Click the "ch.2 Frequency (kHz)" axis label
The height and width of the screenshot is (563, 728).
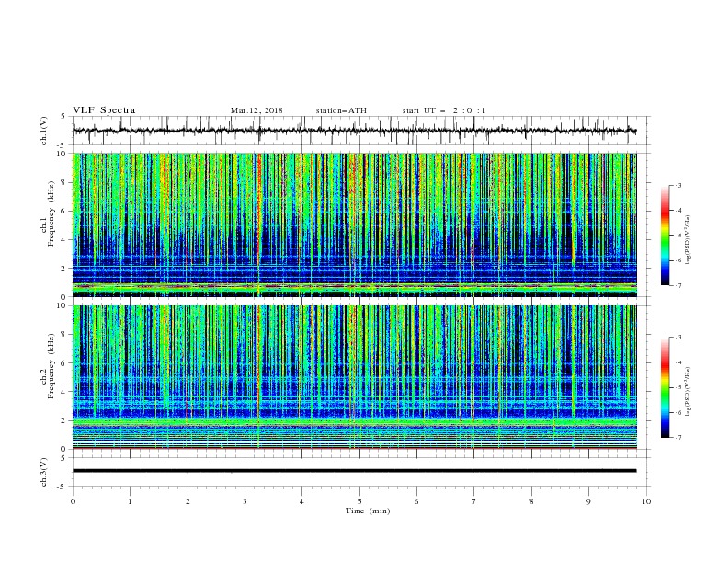48,366
